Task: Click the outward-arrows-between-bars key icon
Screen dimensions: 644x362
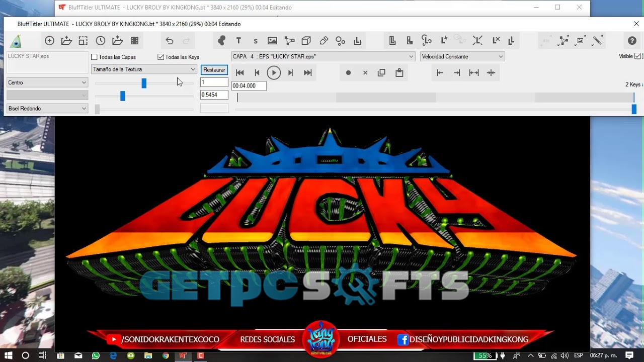Action: 474,73
